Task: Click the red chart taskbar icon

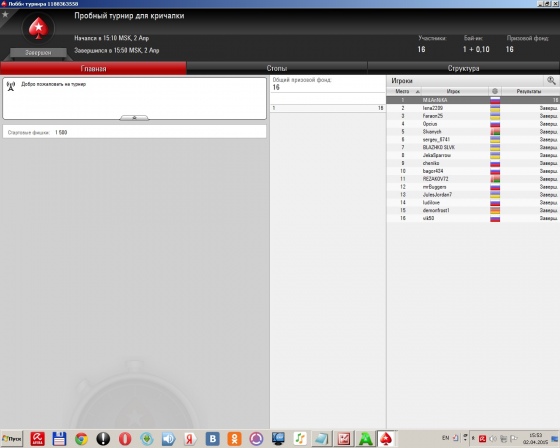Action: coord(344,439)
